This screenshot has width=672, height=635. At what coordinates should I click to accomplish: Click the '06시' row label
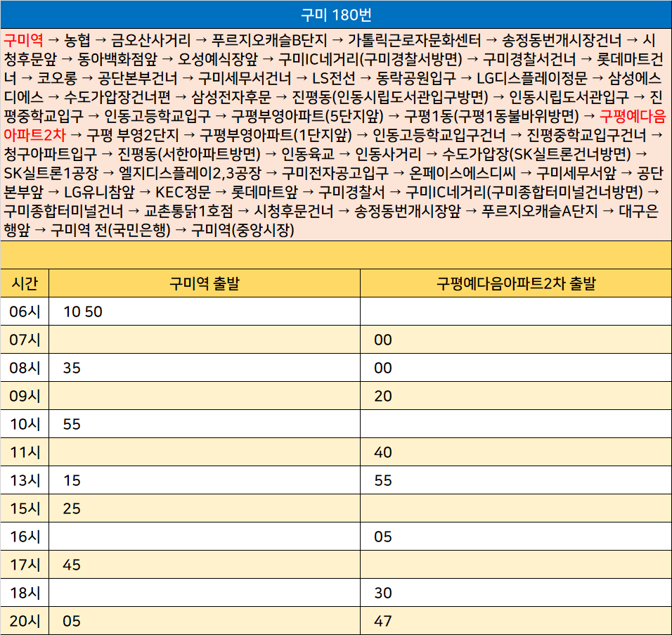tap(25, 312)
